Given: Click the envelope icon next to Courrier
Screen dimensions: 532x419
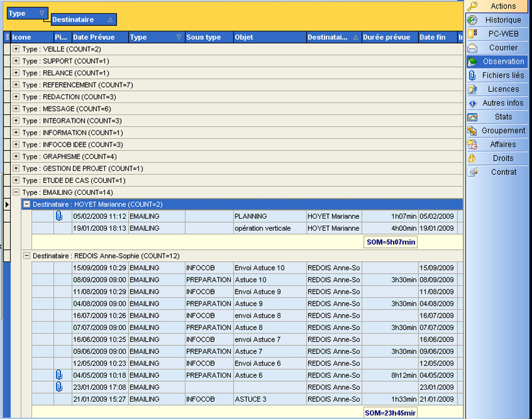Looking at the screenshot, I should click(473, 48).
